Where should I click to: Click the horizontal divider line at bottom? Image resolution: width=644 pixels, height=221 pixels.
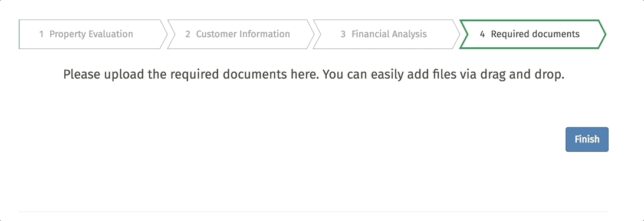coord(314,212)
